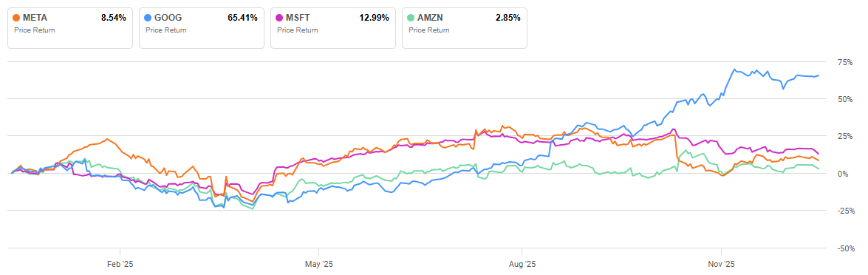The height and width of the screenshot is (275, 868).
Task: Click the blue GOOG legend dot
Action: (148, 18)
